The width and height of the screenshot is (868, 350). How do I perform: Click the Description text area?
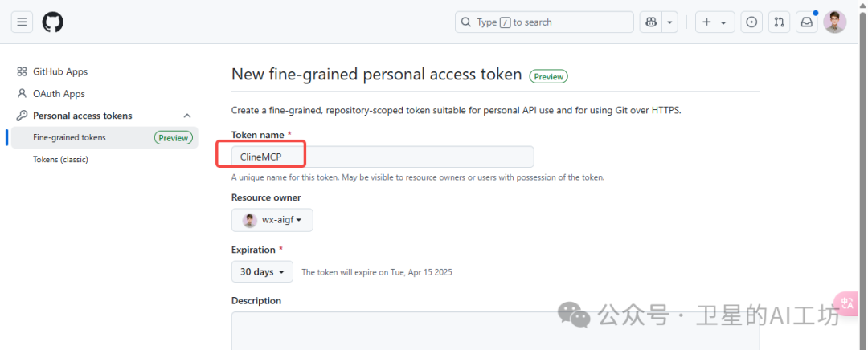pos(495,331)
